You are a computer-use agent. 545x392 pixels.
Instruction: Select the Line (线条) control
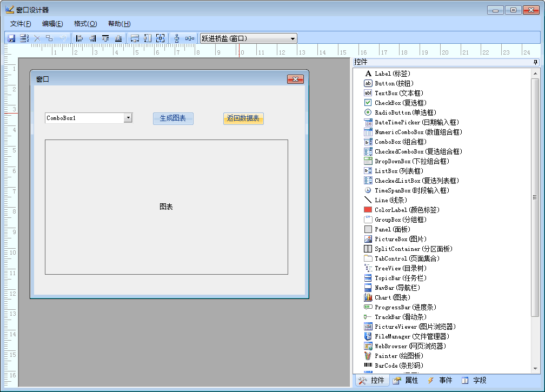[x=386, y=200]
